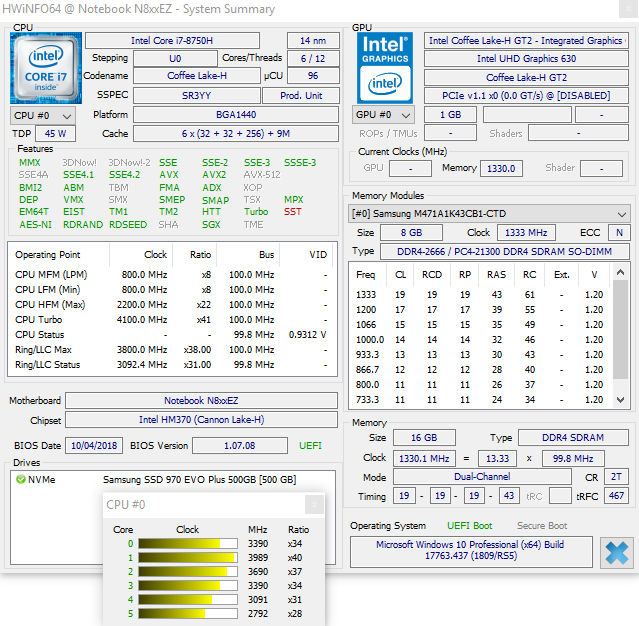This screenshot has width=639, height=626.
Task: Click the Ring/LLC Status row
Action: 172,364
